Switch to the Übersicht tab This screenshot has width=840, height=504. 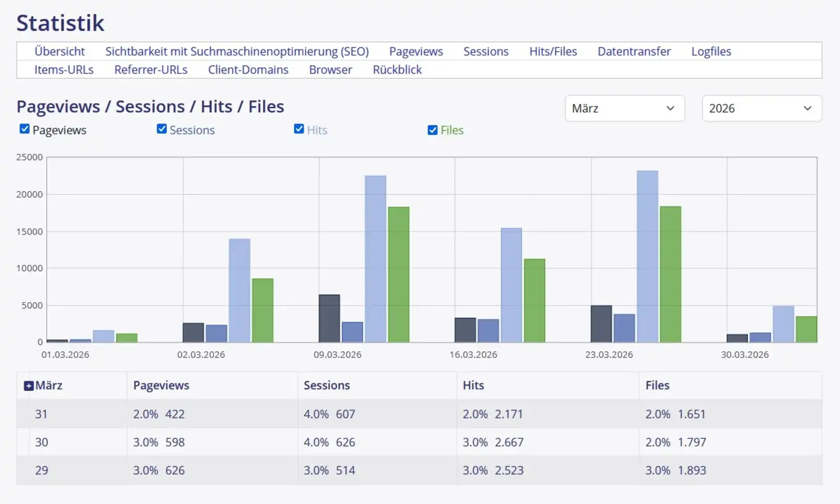pyautogui.click(x=59, y=51)
